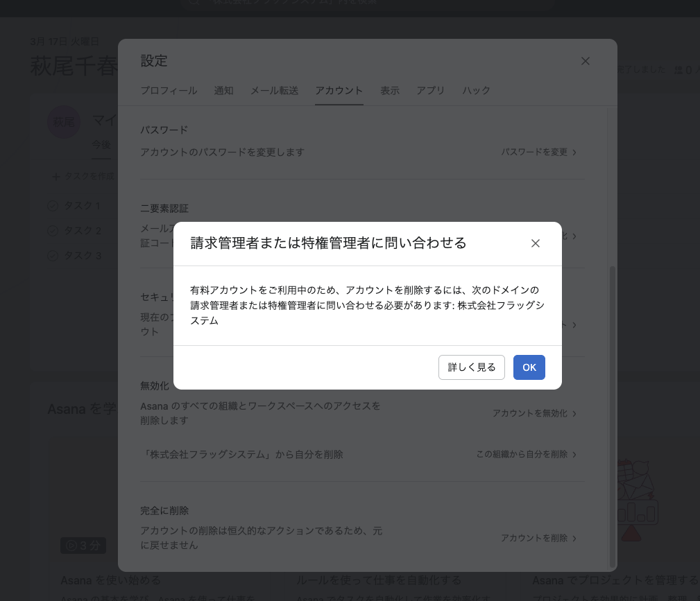Toggle completion circle for タスク 1

coord(53,206)
